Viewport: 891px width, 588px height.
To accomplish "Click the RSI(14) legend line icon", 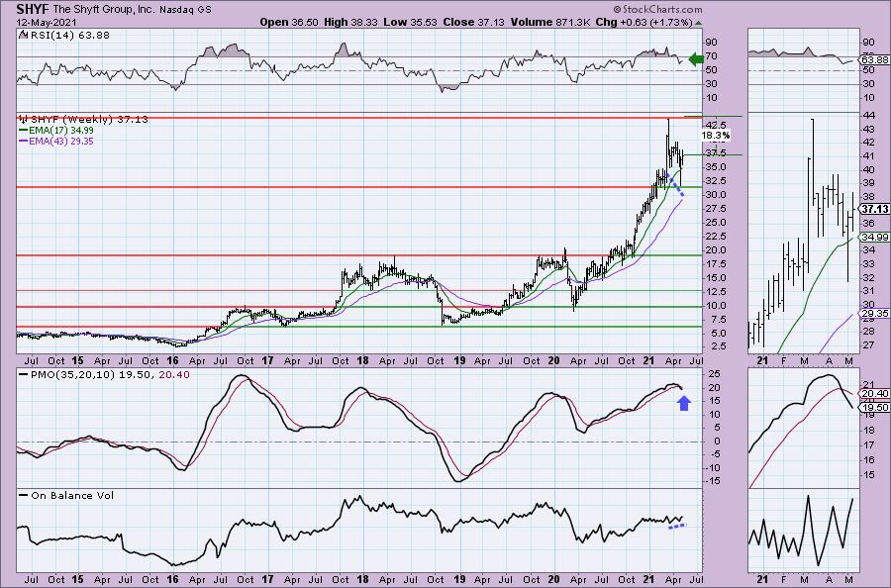I will click(22, 35).
